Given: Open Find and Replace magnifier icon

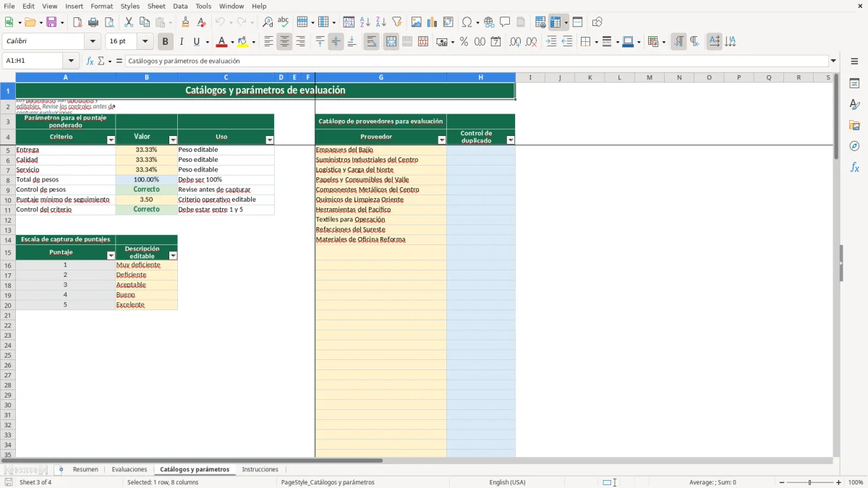Looking at the screenshot, I should coord(268,22).
